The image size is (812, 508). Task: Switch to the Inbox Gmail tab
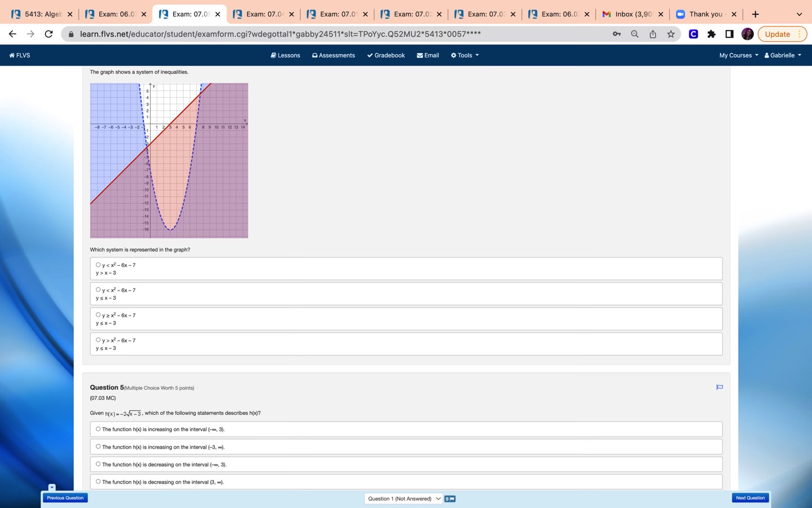pyautogui.click(x=632, y=14)
